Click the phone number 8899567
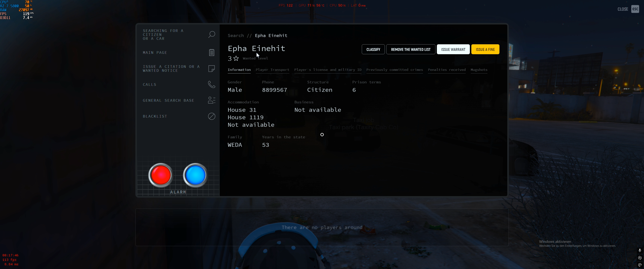 [275, 90]
